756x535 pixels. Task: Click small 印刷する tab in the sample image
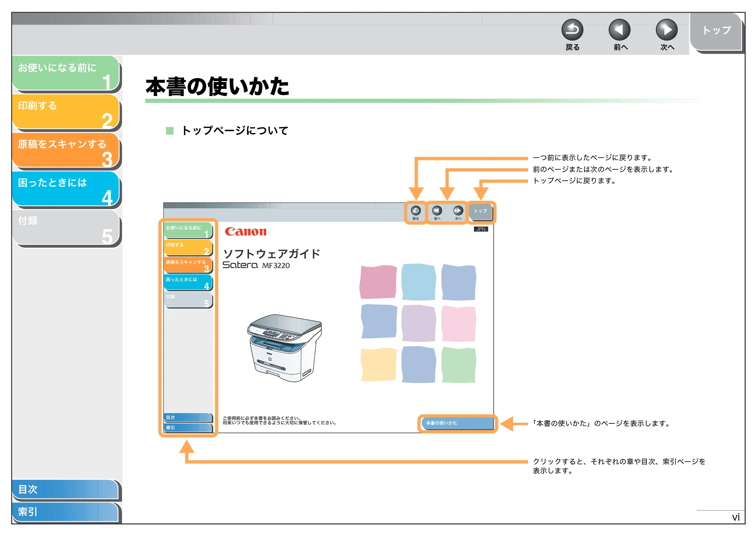188,248
